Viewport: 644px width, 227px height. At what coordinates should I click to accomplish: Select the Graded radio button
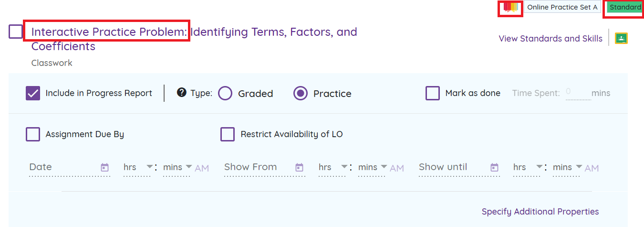(225, 93)
